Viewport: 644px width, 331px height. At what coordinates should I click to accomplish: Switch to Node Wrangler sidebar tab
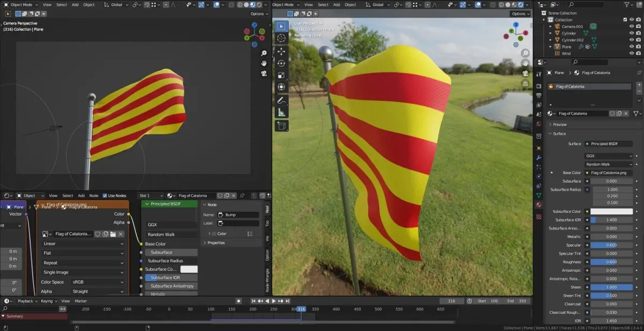267,280
